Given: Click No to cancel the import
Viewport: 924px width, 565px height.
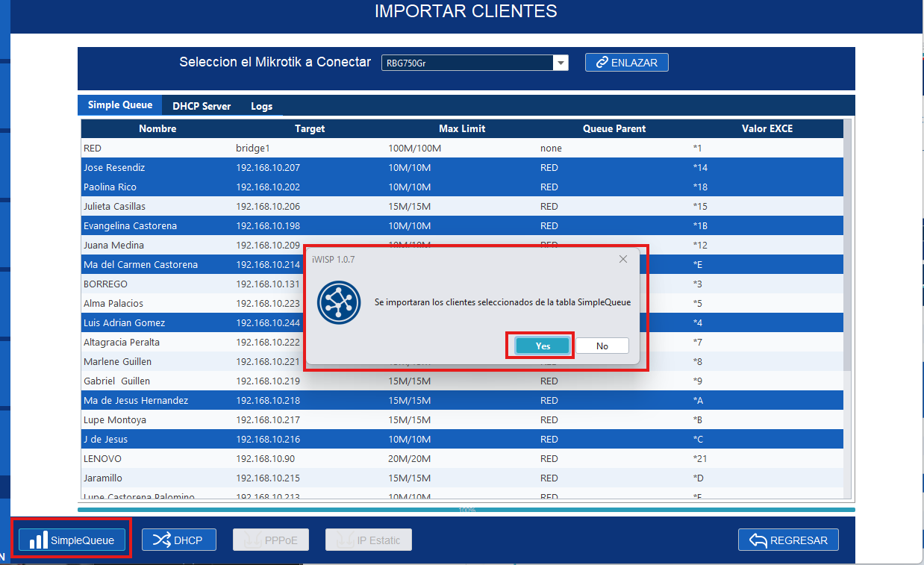Looking at the screenshot, I should pos(602,345).
